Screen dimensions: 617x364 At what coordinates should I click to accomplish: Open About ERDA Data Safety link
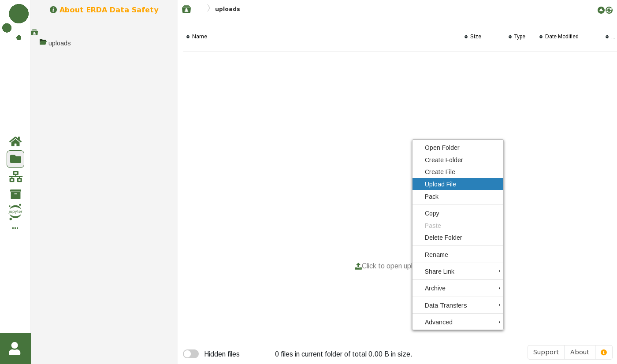(x=108, y=10)
